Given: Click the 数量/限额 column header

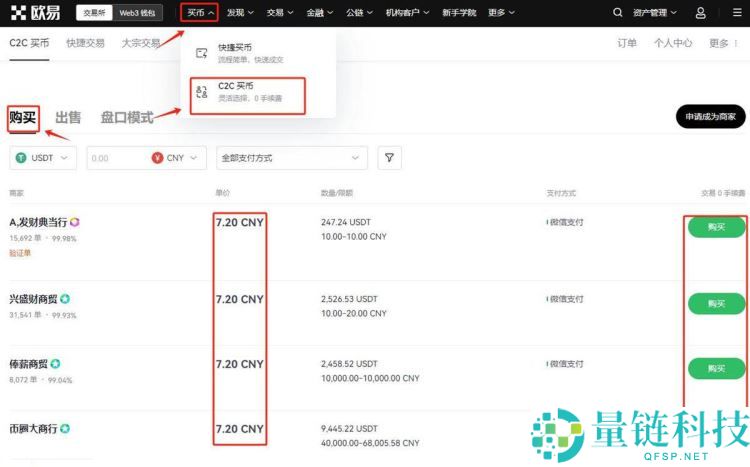Looking at the screenshot, I should (x=337, y=193).
